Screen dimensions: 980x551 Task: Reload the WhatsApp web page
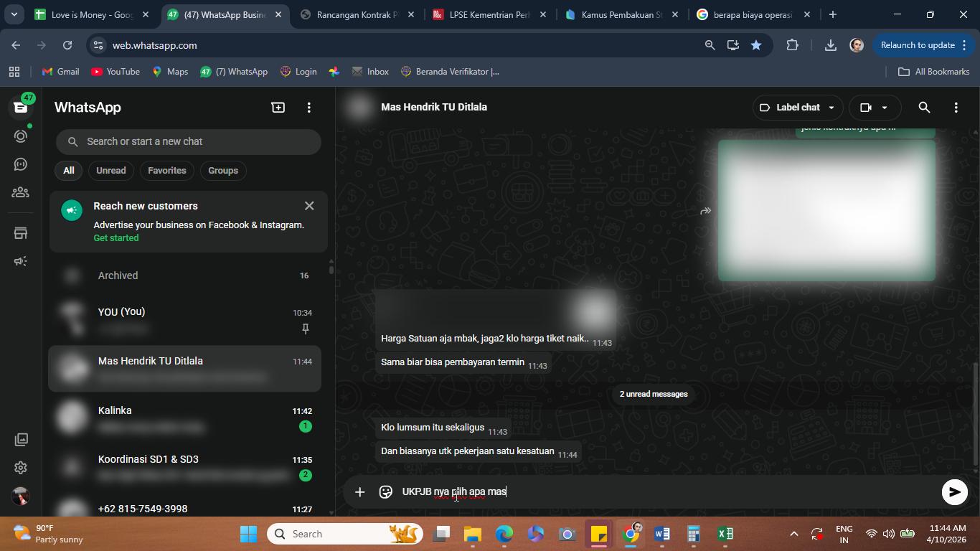(x=67, y=45)
